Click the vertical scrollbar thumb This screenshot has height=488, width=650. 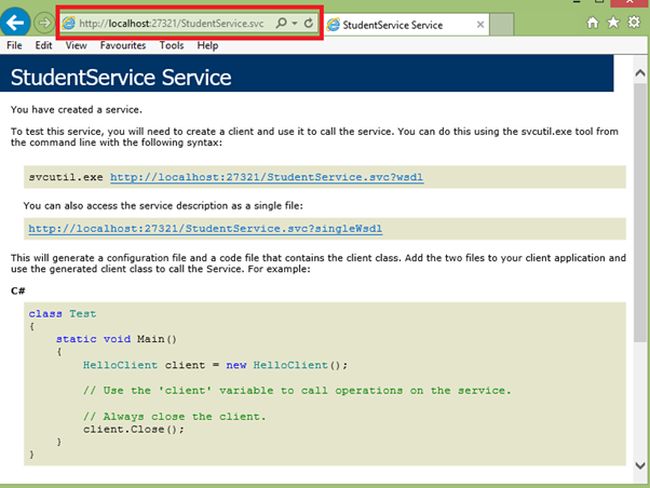640,212
